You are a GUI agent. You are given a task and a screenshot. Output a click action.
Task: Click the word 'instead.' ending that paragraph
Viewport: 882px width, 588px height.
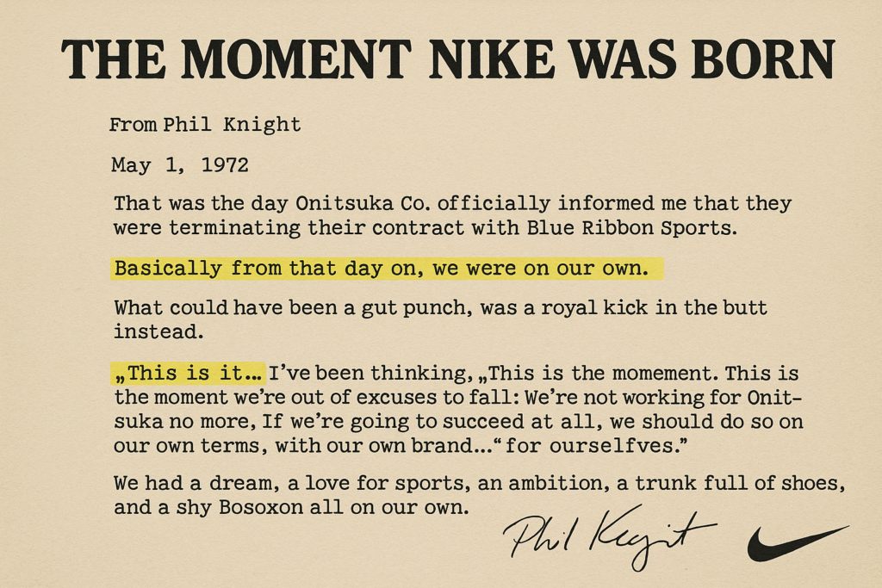pos(158,332)
